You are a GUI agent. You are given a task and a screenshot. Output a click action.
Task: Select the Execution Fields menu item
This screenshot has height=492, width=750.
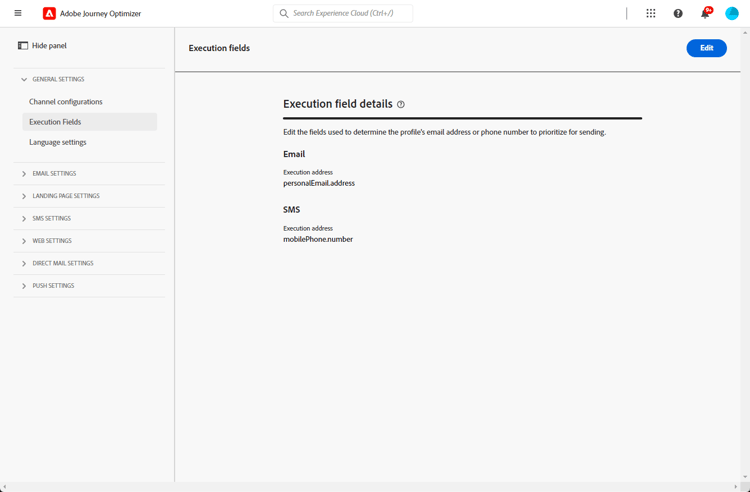(56, 122)
